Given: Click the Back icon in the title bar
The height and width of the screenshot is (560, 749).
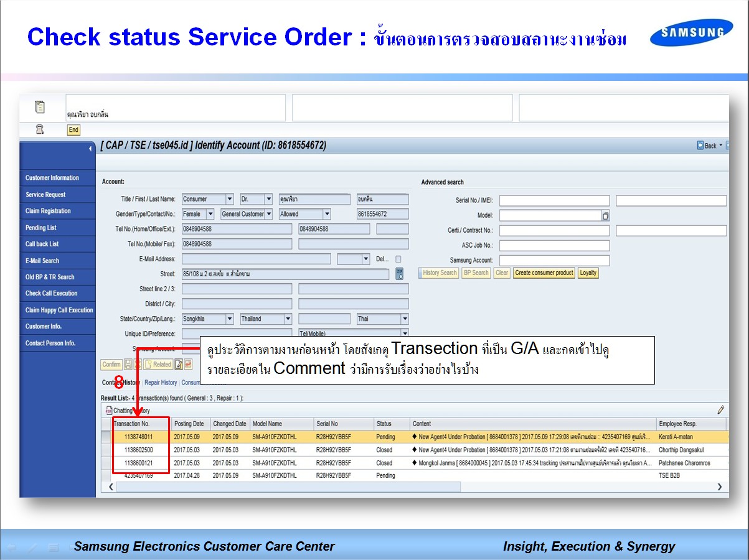Looking at the screenshot, I should (x=700, y=146).
